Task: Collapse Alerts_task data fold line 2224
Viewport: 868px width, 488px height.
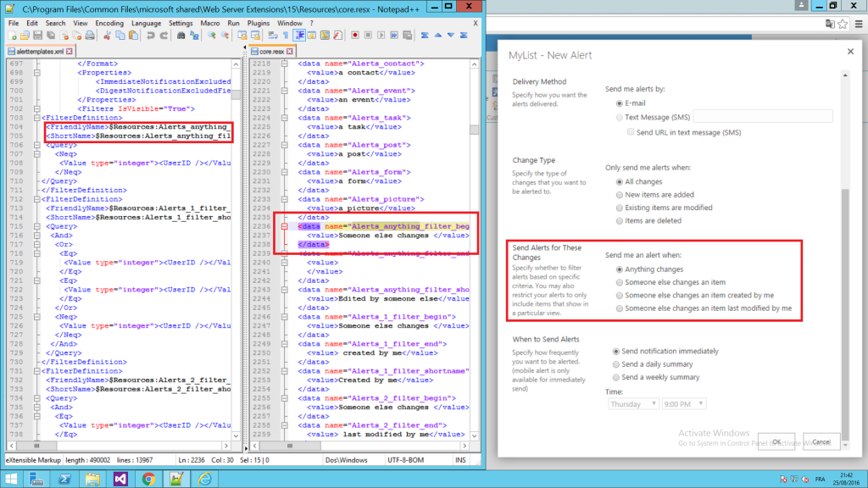Action: [x=285, y=118]
